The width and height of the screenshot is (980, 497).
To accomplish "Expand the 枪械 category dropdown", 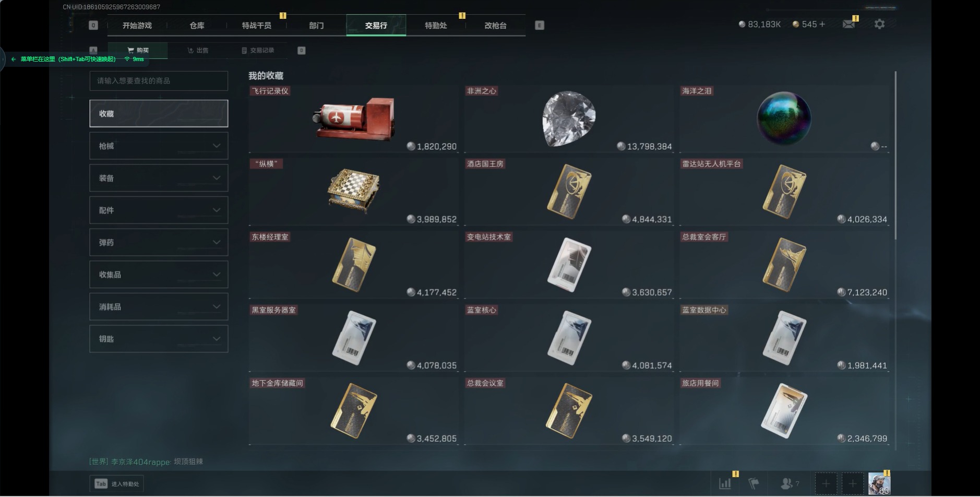I will (159, 146).
